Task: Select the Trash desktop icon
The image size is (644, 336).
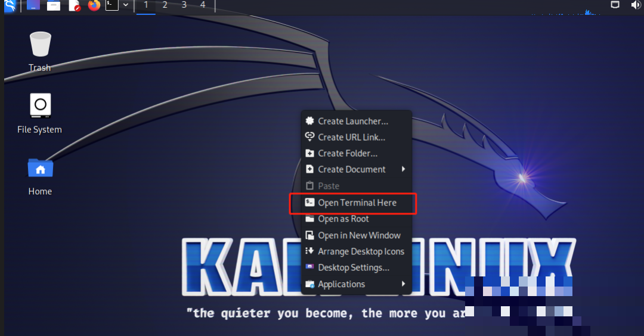Action: click(40, 52)
